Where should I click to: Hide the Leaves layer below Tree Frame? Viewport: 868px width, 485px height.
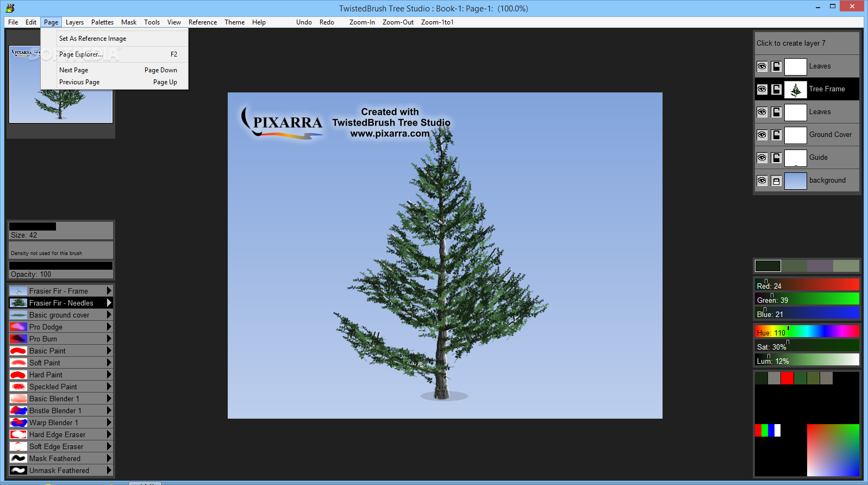[x=762, y=112]
